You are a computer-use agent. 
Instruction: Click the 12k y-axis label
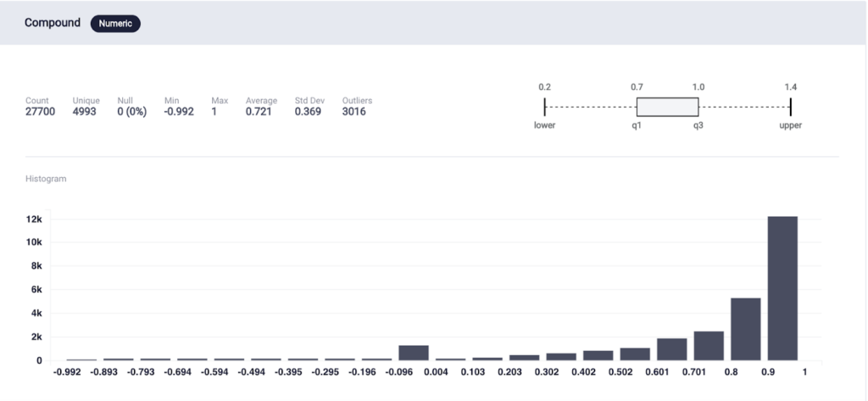(34, 220)
